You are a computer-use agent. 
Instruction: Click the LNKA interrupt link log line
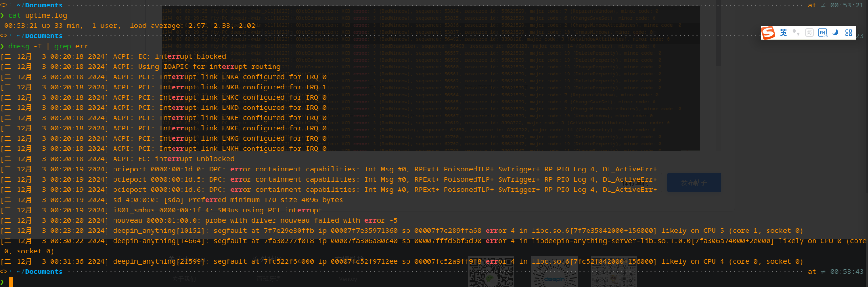[x=164, y=77]
